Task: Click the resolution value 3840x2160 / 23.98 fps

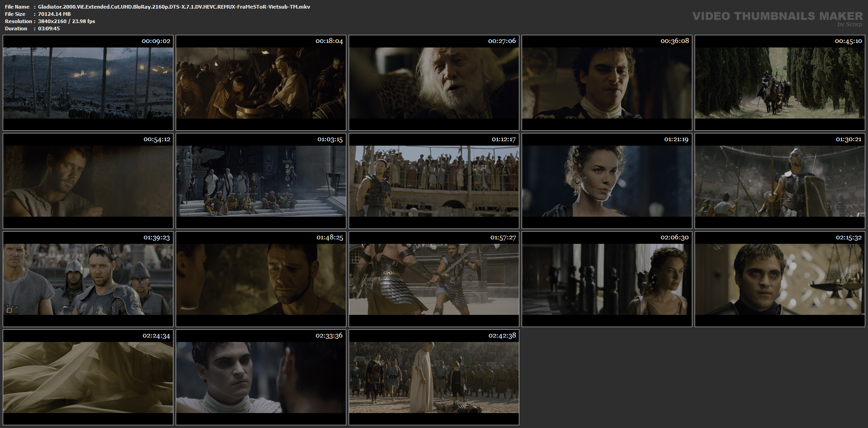Action: click(67, 21)
